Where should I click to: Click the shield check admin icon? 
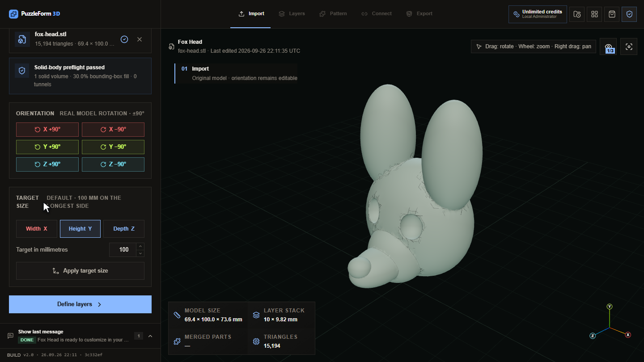[x=629, y=14]
